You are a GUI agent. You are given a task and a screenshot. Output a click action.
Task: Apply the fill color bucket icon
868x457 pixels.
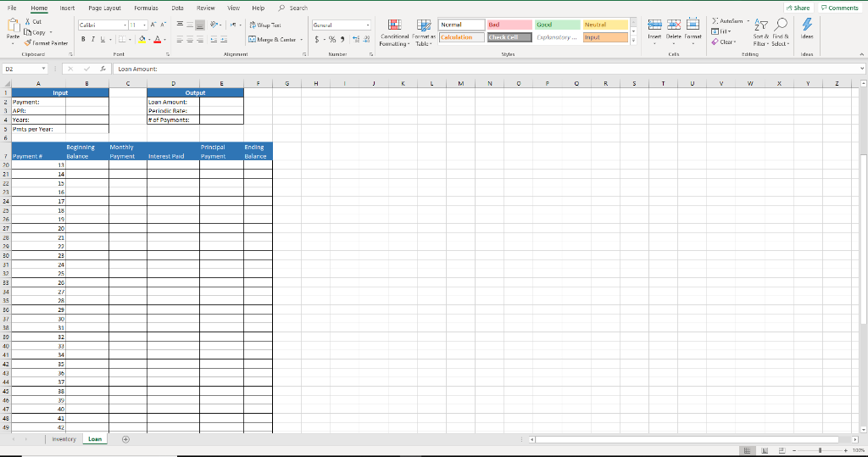(x=142, y=39)
